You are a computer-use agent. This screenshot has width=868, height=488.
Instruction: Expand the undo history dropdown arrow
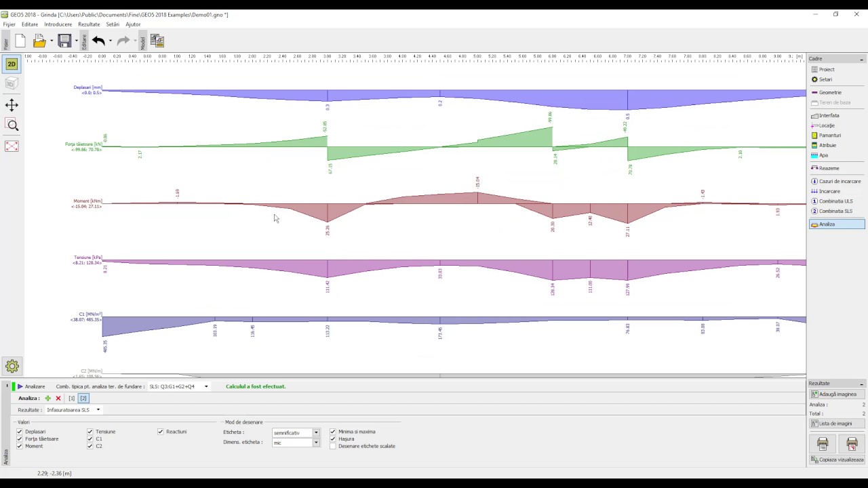pos(111,41)
